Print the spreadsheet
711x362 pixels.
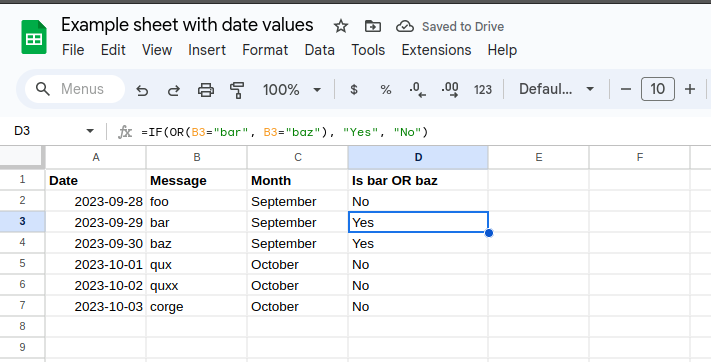pos(206,90)
